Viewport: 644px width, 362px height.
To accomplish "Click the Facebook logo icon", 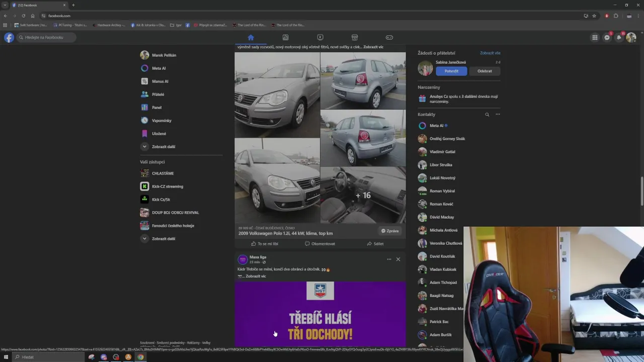I will [9, 37].
